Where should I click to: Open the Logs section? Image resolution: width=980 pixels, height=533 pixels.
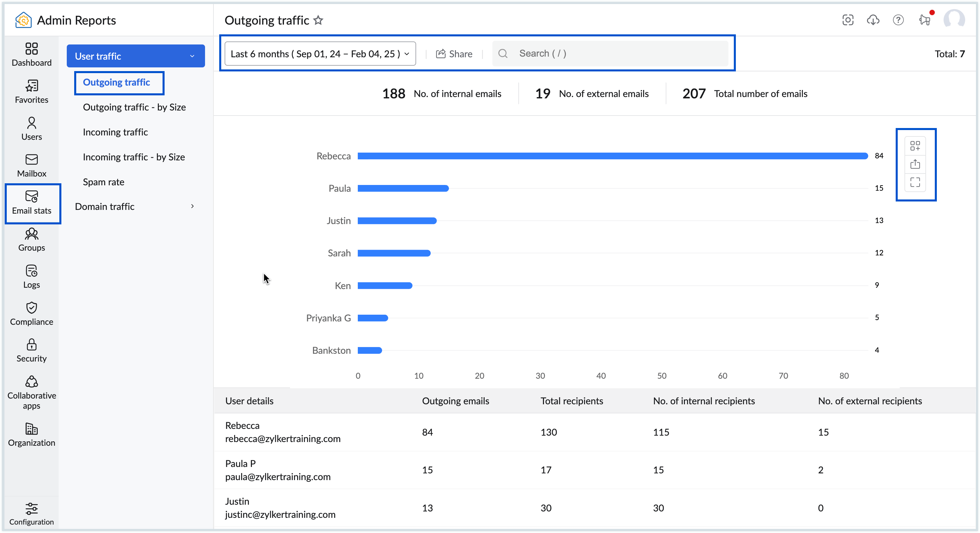tap(31, 276)
